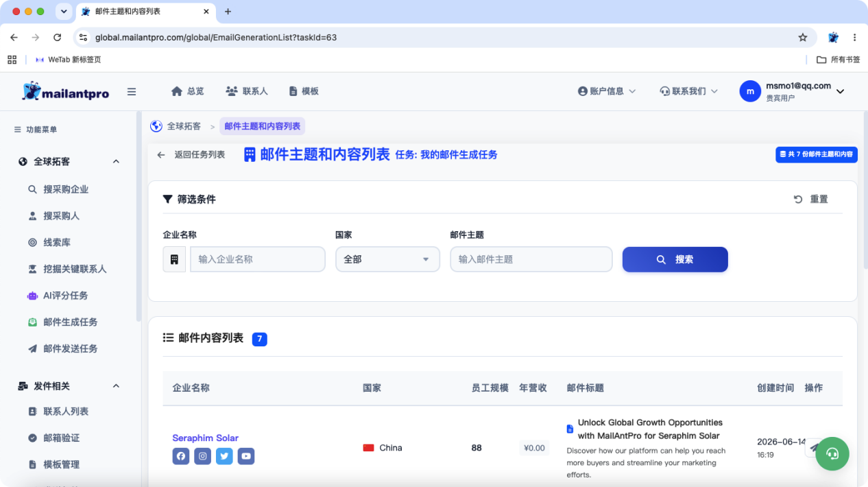Toggle the hamburger sidebar menu icon
The image size is (868, 487).
[132, 92]
